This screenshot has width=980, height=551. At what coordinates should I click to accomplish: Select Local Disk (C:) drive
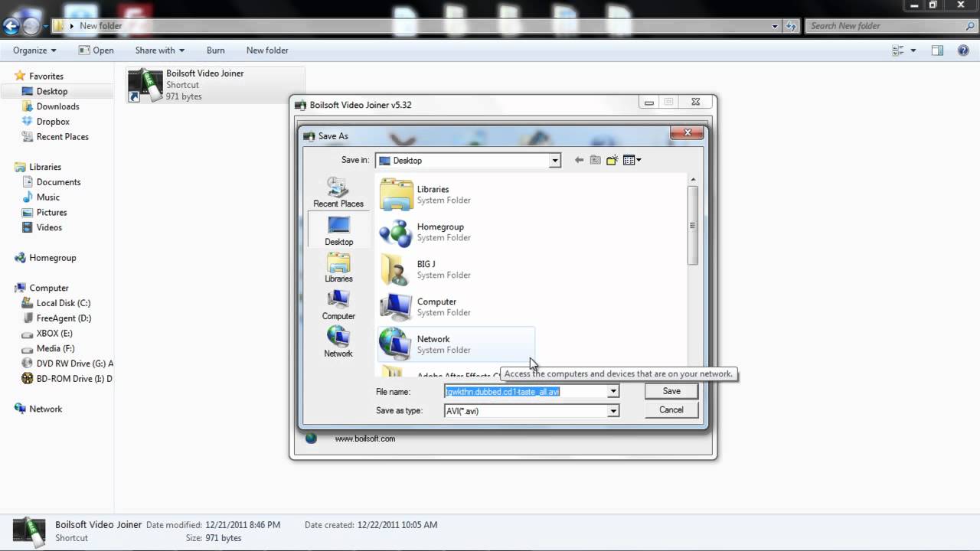pyautogui.click(x=64, y=303)
